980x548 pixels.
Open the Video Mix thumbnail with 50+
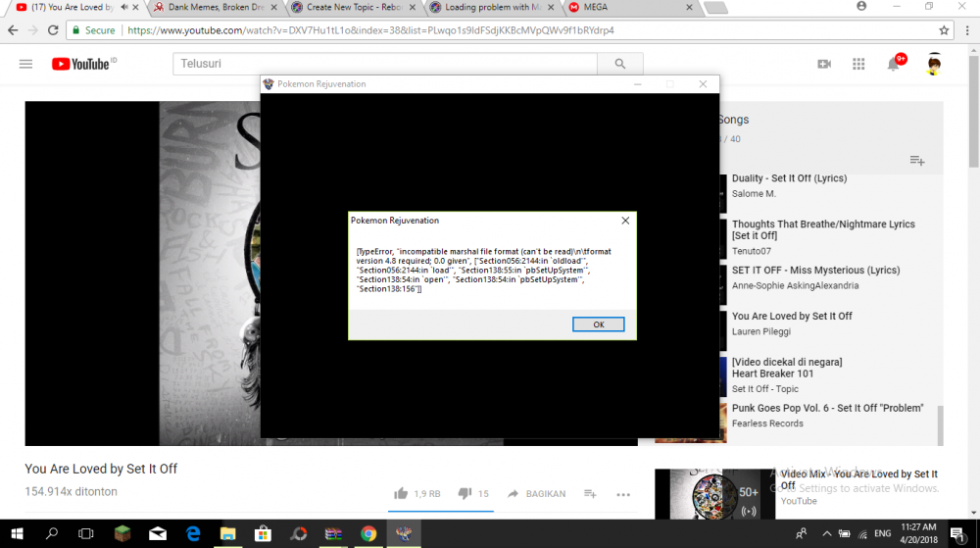click(715, 494)
